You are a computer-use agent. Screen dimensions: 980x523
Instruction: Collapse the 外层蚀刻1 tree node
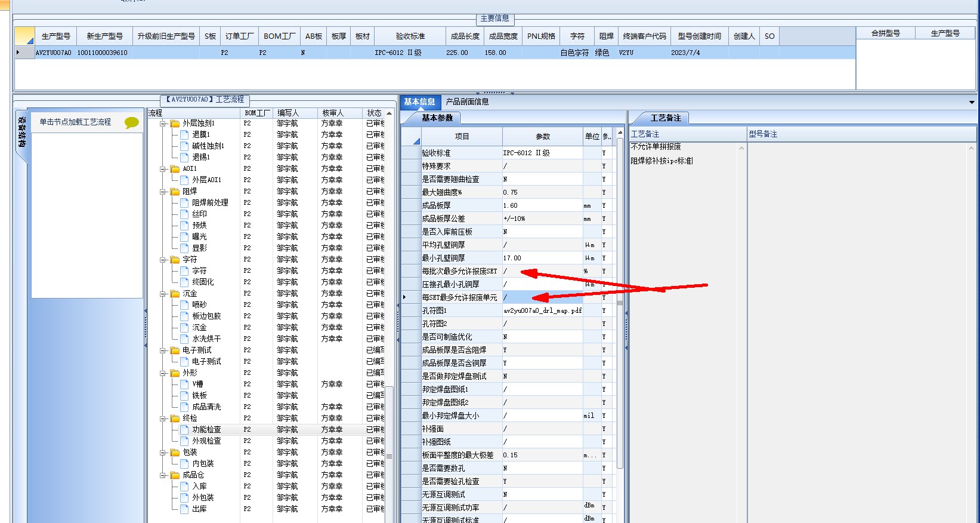pyautogui.click(x=163, y=124)
